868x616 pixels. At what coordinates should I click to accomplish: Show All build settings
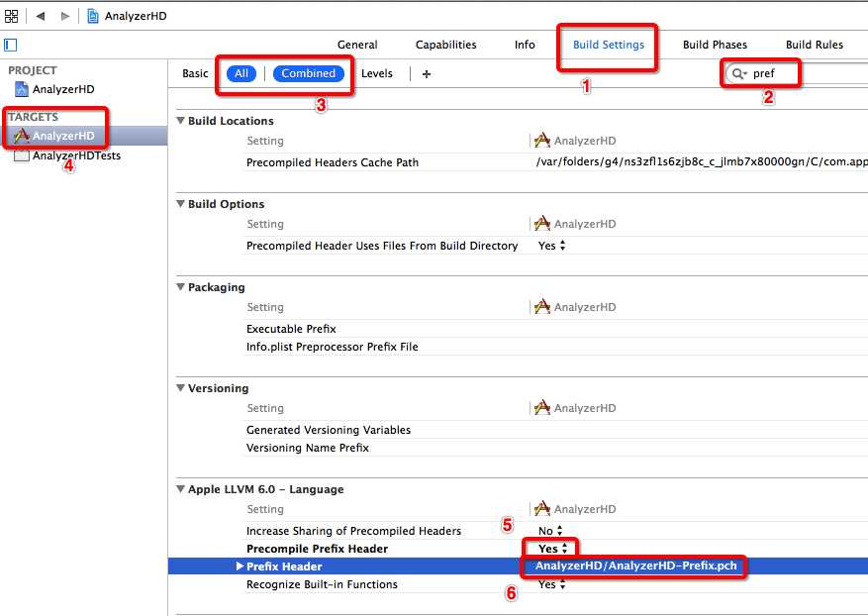[241, 73]
